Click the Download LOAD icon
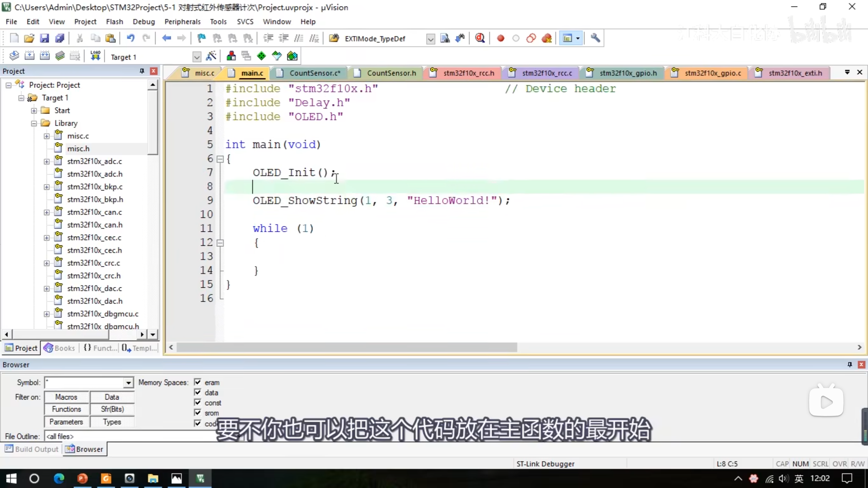This screenshot has width=868, height=488. pos(95,56)
